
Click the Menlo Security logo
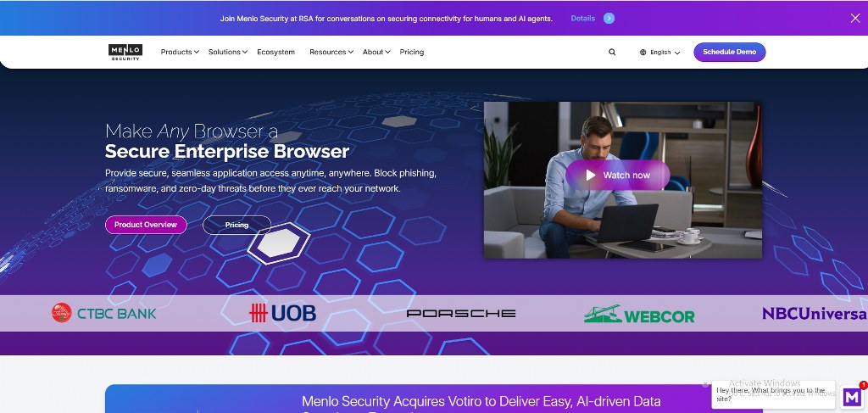click(125, 52)
